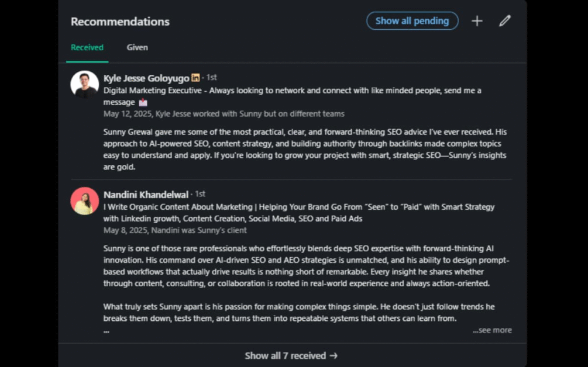Click the plus icon to add recommendation
The width and height of the screenshot is (588, 367).
click(x=477, y=21)
